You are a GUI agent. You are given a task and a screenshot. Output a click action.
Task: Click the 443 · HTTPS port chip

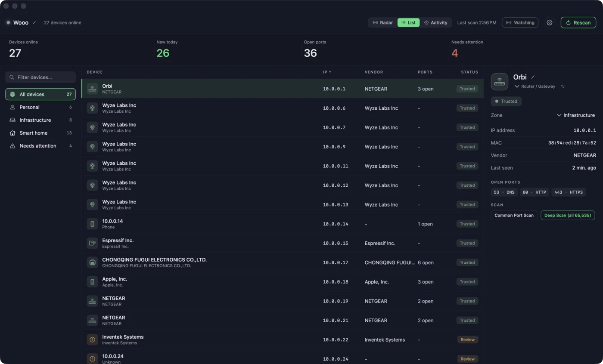[568, 192]
